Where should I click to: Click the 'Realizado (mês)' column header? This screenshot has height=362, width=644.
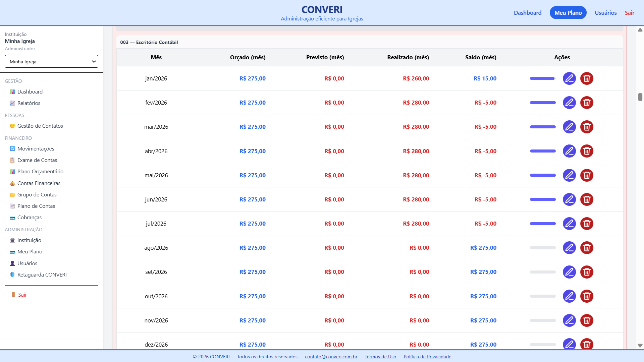click(408, 57)
